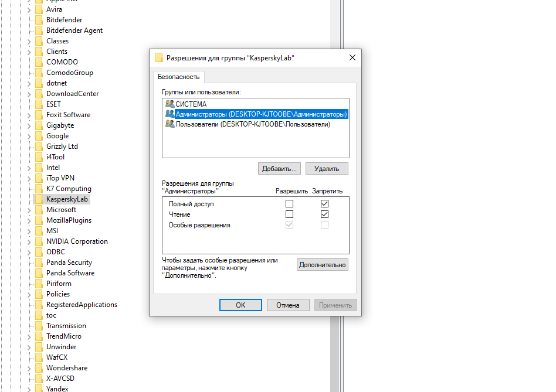Click the iTop VPN folder icon
The width and height of the screenshot is (556, 392).
click(x=39, y=178)
